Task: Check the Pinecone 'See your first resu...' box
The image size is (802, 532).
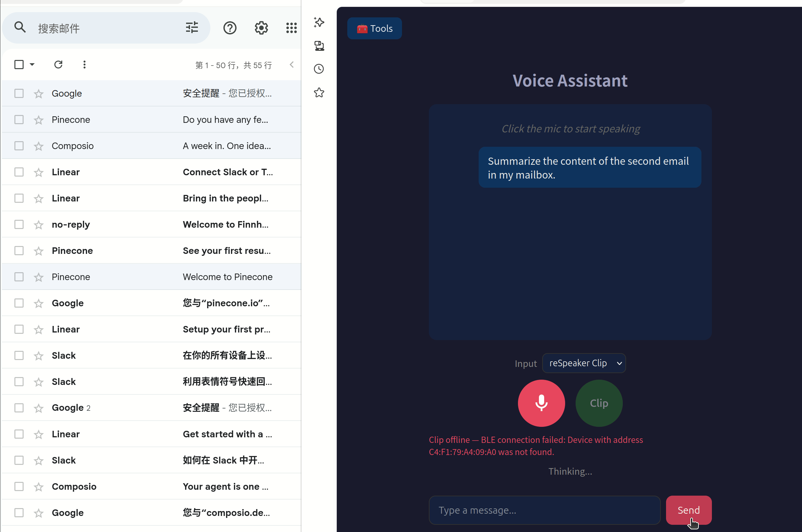Action: [x=19, y=250]
